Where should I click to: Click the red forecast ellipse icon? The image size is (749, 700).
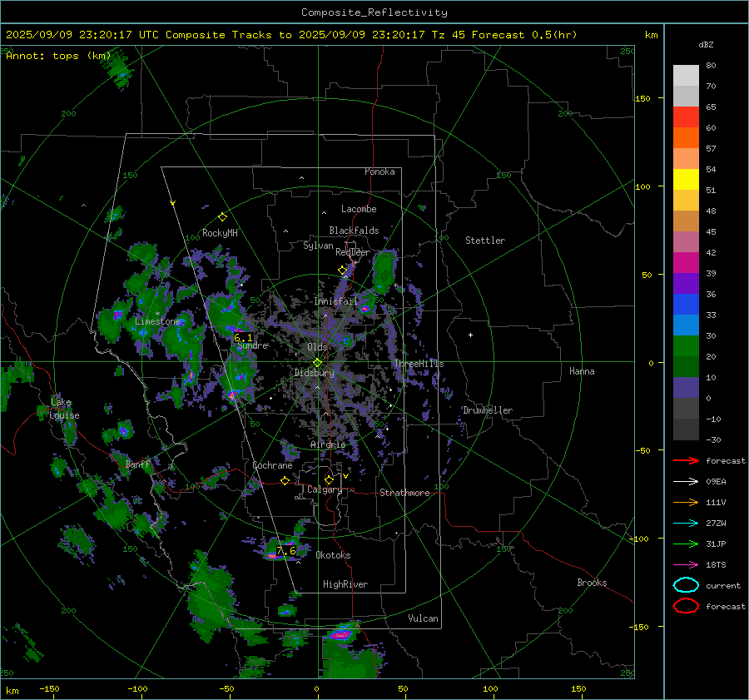coord(686,606)
